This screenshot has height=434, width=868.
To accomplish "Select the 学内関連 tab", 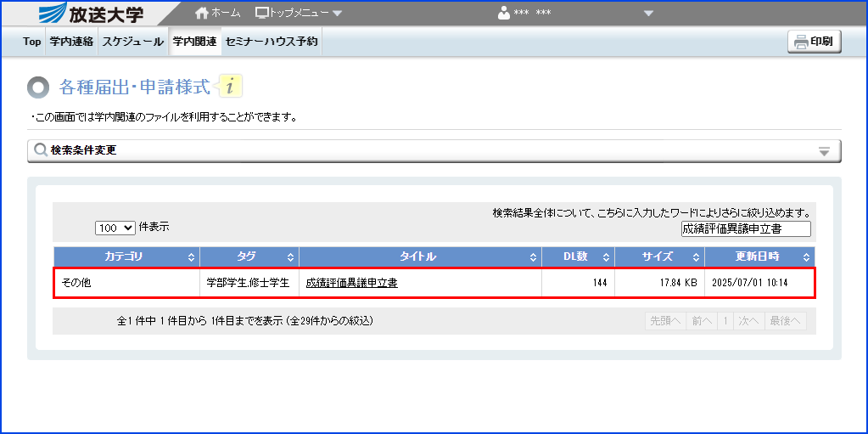I will coord(195,42).
